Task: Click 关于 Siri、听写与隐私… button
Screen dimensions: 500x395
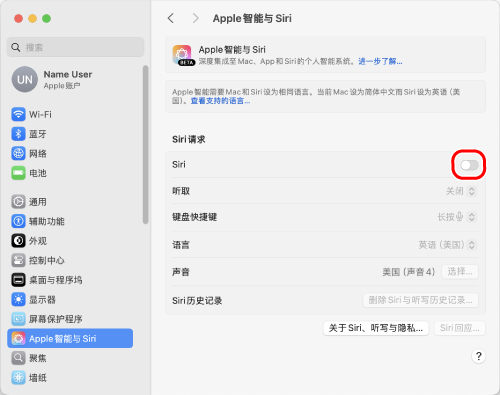Action: point(376,328)
